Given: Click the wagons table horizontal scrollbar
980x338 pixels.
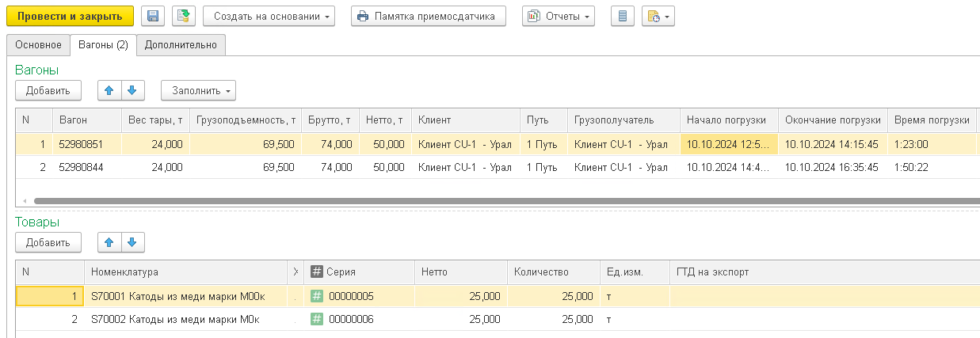Looking at the screenshot, I should [475, 201].
